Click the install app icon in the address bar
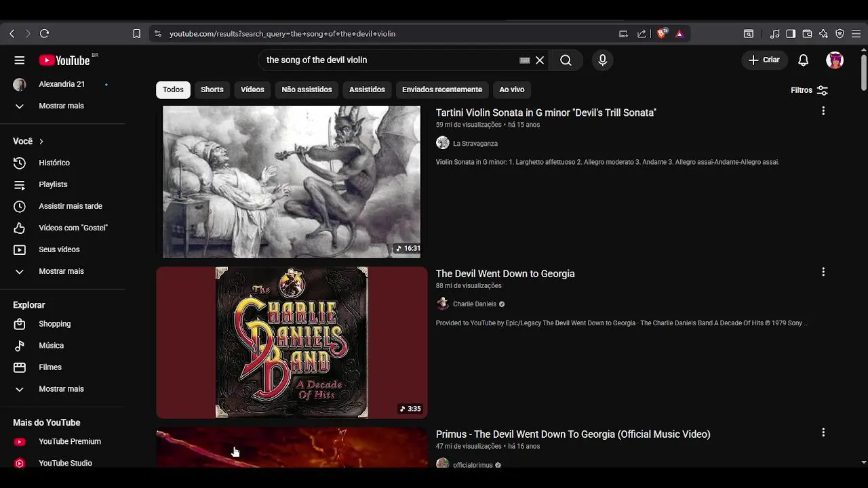 [623, 33]
